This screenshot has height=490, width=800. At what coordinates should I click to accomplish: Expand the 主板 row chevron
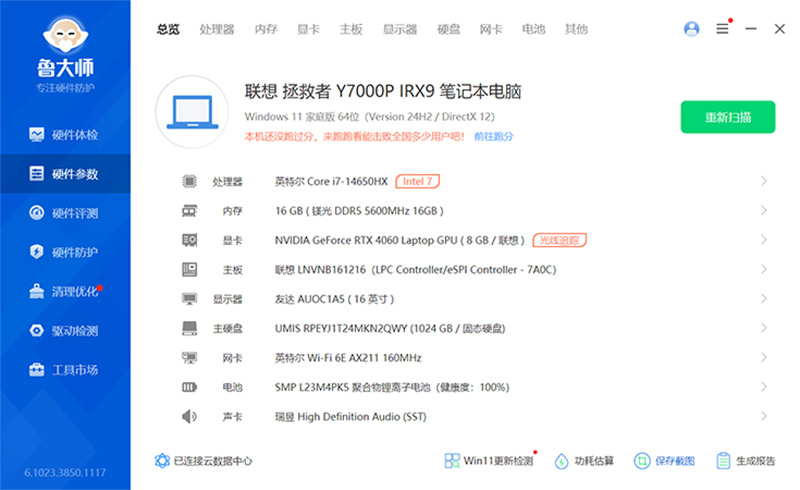tap(764, 269)
